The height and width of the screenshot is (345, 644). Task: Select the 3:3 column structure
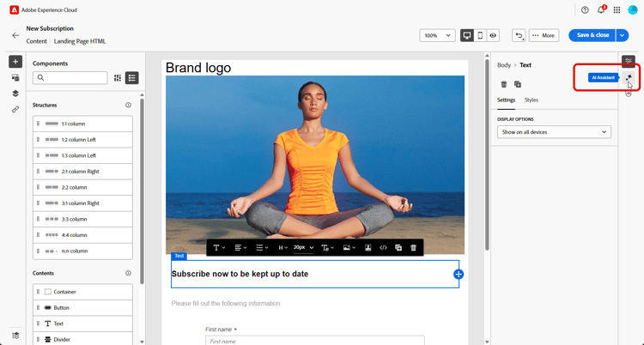pos(82,220)
